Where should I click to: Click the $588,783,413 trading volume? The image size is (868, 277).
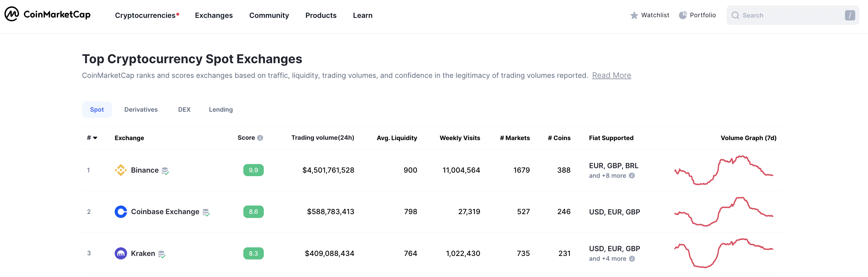tap(331, 212)
